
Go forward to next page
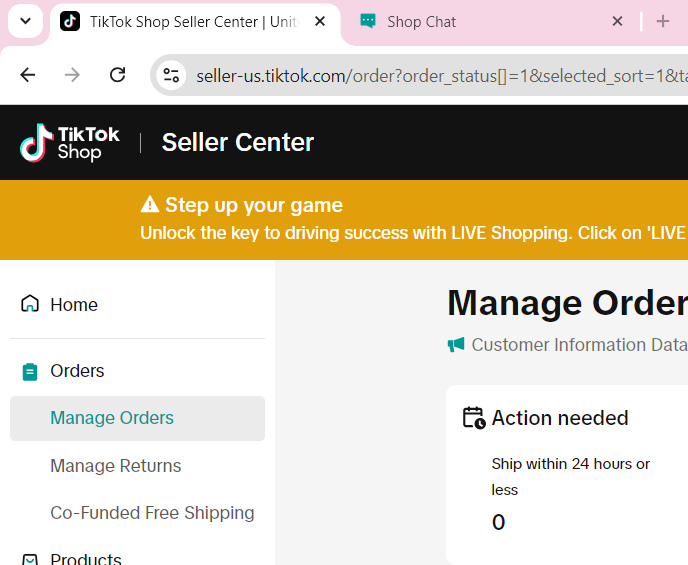[72, 75]
